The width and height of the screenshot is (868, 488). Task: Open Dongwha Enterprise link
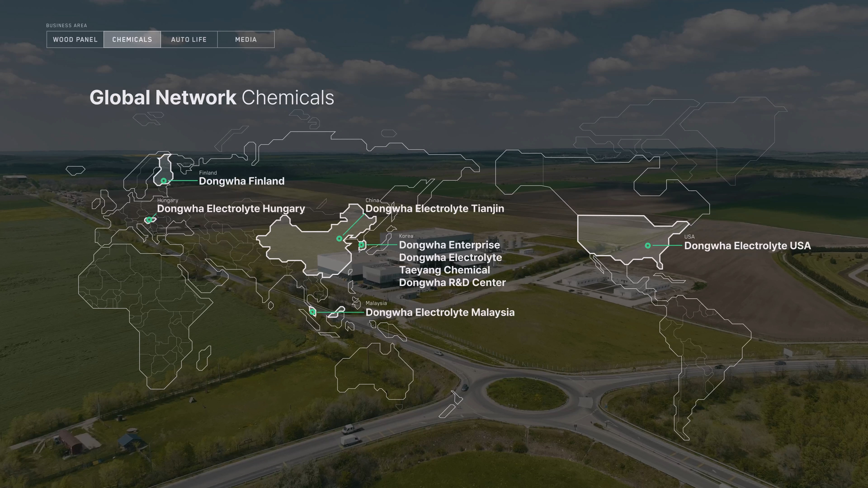(450, 245)
